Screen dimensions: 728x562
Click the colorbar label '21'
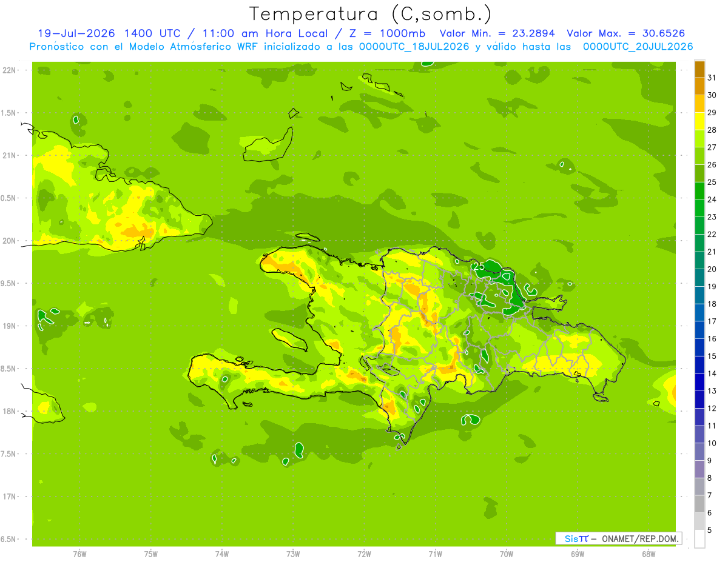712,252
